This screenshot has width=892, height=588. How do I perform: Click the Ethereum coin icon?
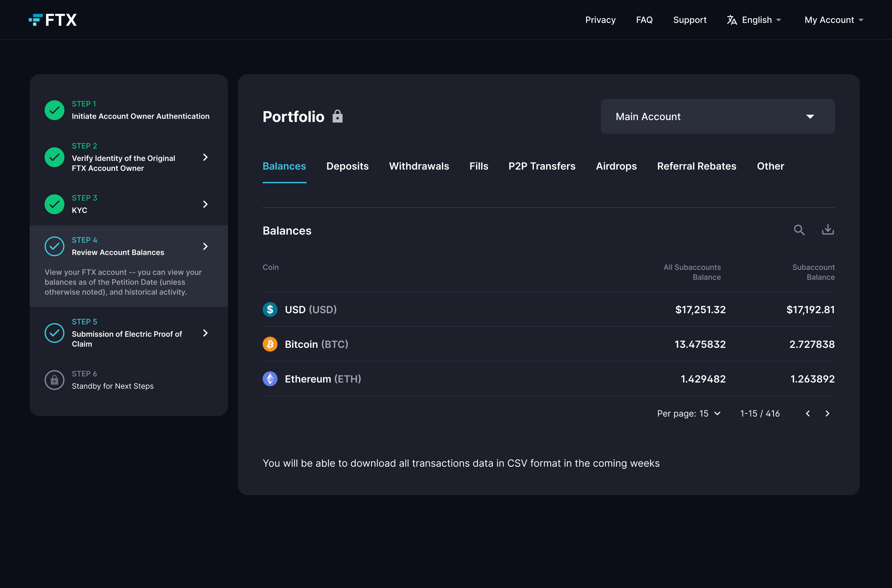point(270,379)
